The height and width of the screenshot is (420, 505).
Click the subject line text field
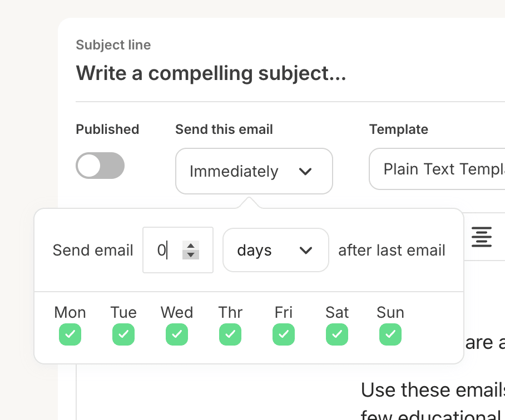click(x=290, y=73)
